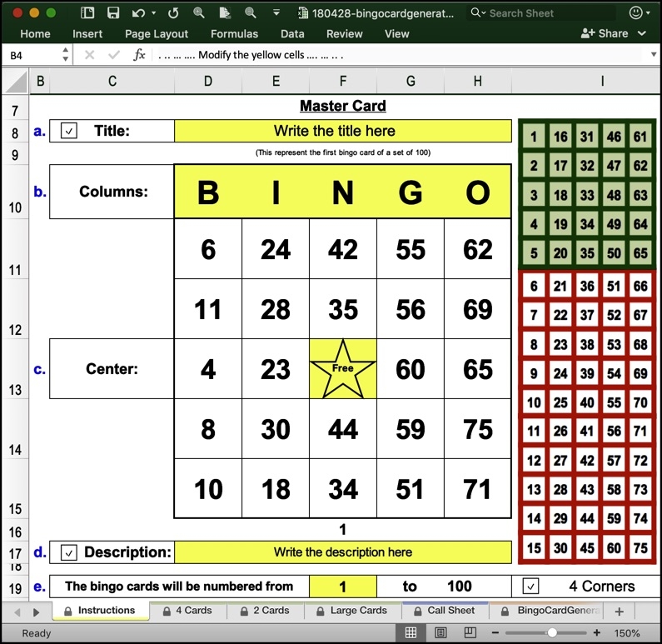Screen dimensions: 662x644
Task: Click the zoom in plus button
Action: pos(597,633)
